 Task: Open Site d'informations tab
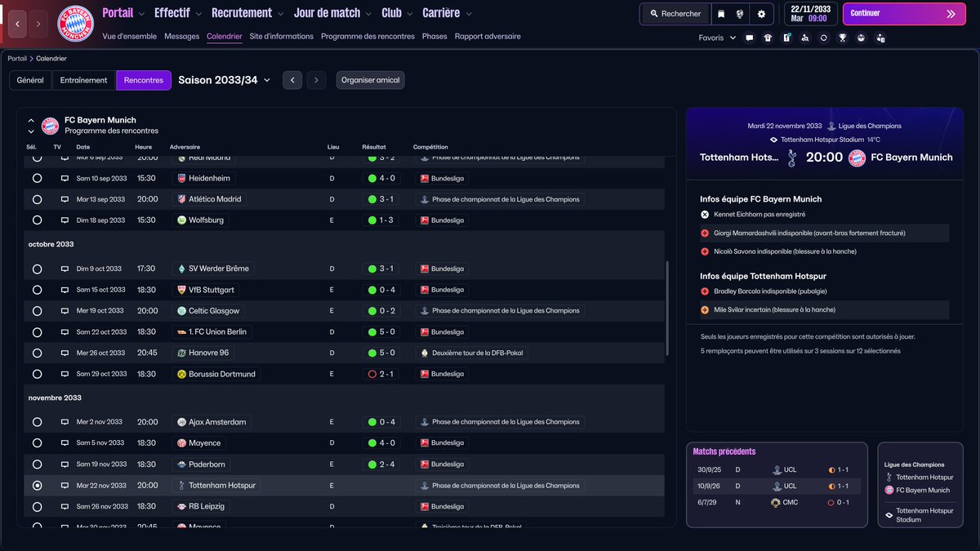pos(282,37)
